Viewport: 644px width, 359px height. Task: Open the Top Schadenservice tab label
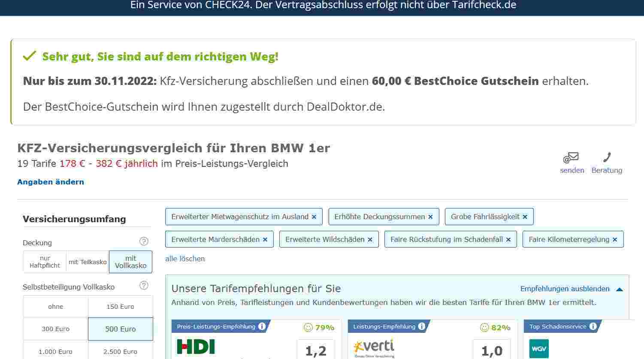[x=558, y=326]
